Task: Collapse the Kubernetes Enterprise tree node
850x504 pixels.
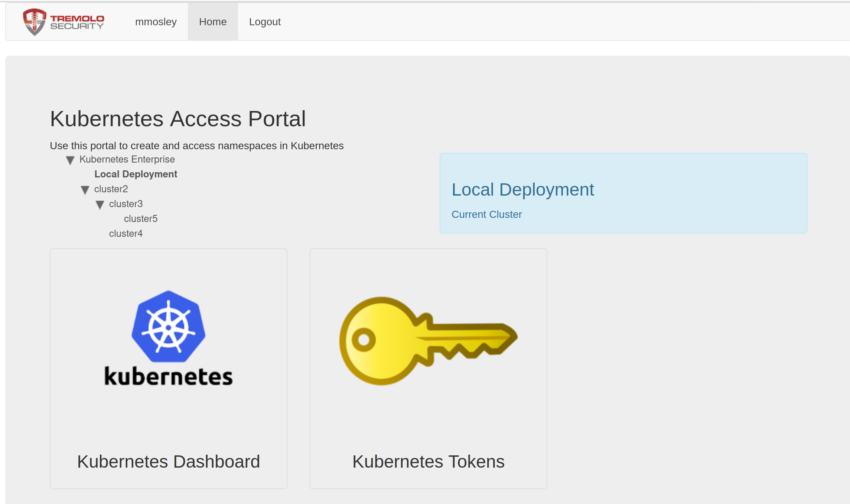Action: (x=70, y=160)
